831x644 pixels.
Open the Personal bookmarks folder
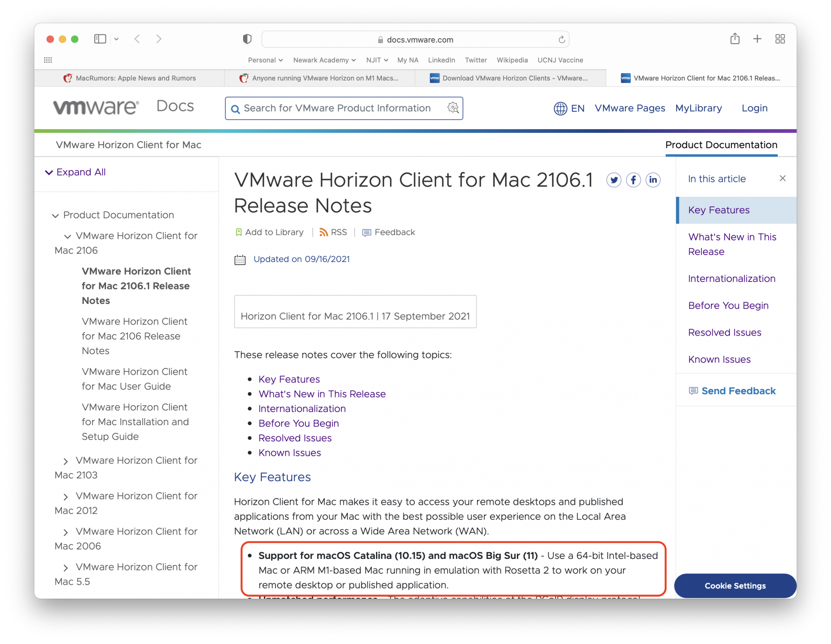click(266, 60)
